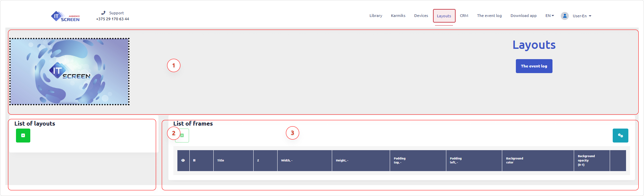The image size is (644, 196).
Task: Toggle the eye visibility column header
Action: pyautogui.click(x=183, y=160)
